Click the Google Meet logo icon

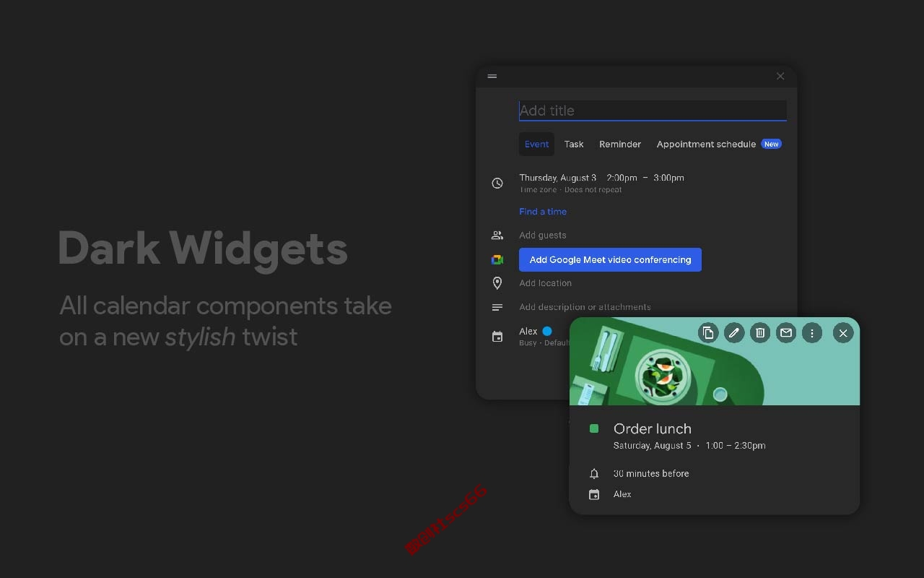(x=497, y=260)
